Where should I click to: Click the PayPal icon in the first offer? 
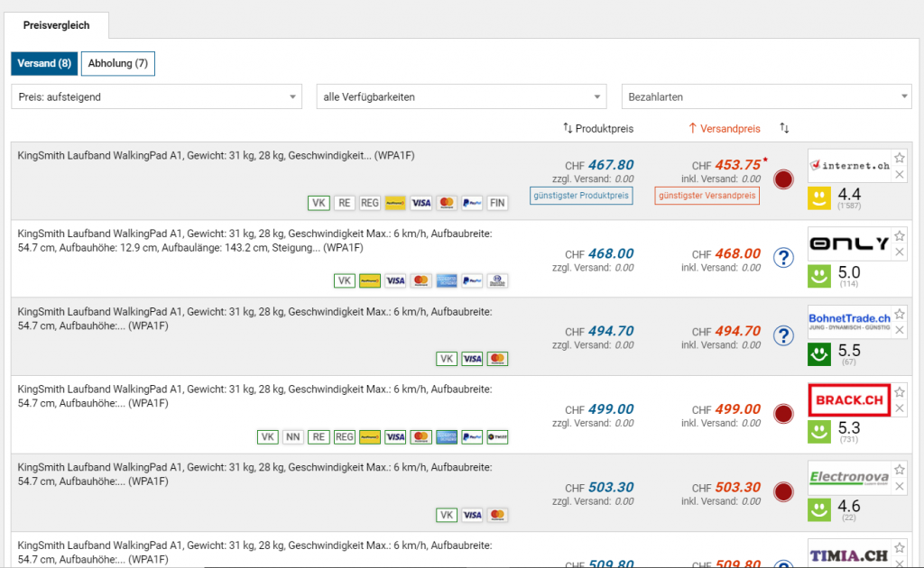point(472,203)
